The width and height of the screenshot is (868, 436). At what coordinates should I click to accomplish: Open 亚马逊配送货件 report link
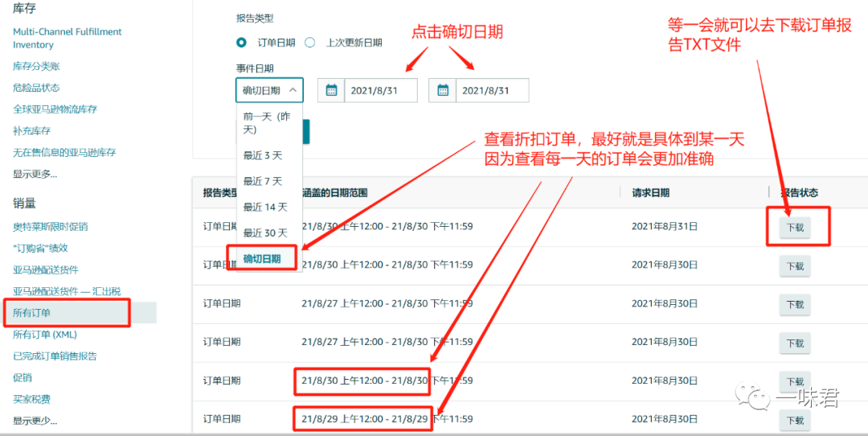[45, 269]
